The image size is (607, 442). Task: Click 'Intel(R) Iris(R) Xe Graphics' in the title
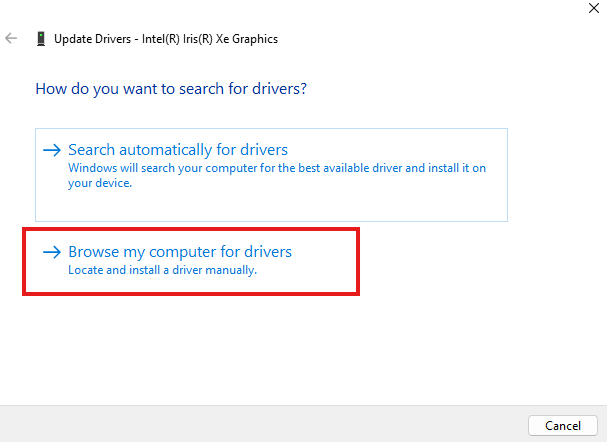210,39
